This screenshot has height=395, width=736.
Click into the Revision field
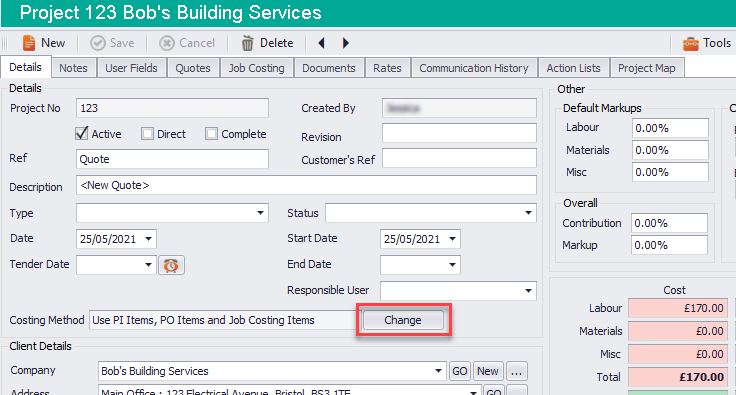click(459, 133)
